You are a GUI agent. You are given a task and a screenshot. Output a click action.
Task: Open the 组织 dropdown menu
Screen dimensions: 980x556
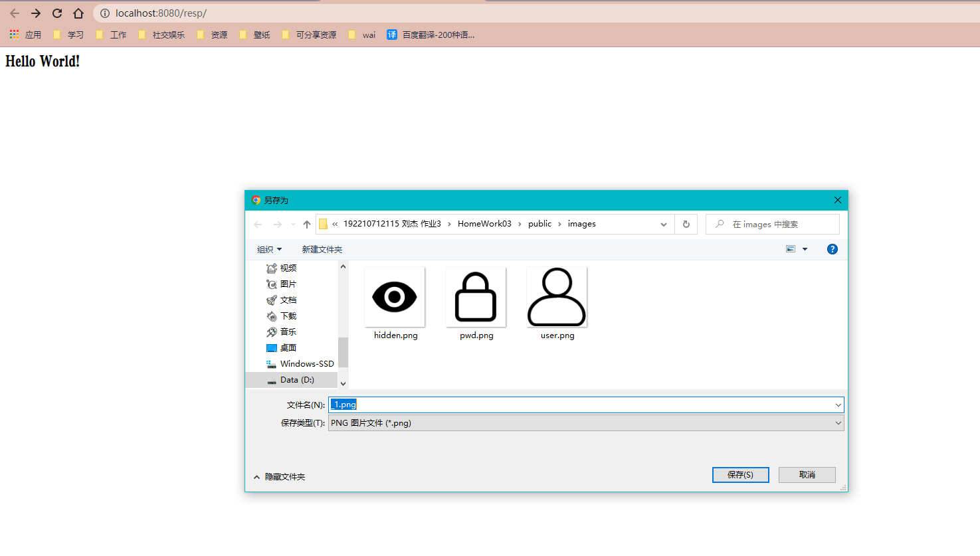(269, 250)
